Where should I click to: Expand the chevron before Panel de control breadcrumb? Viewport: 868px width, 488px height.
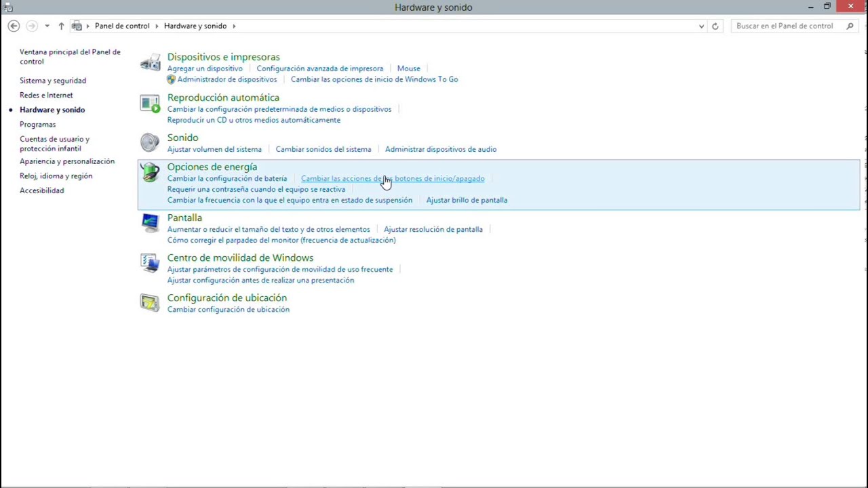[x=88, y=26]
